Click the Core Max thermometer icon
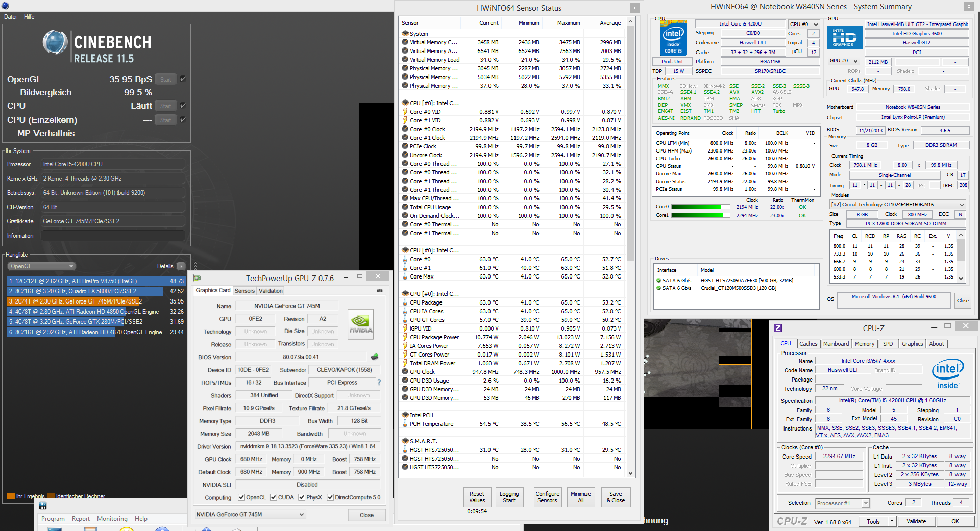Screen dimensions: 980x531 405,276
